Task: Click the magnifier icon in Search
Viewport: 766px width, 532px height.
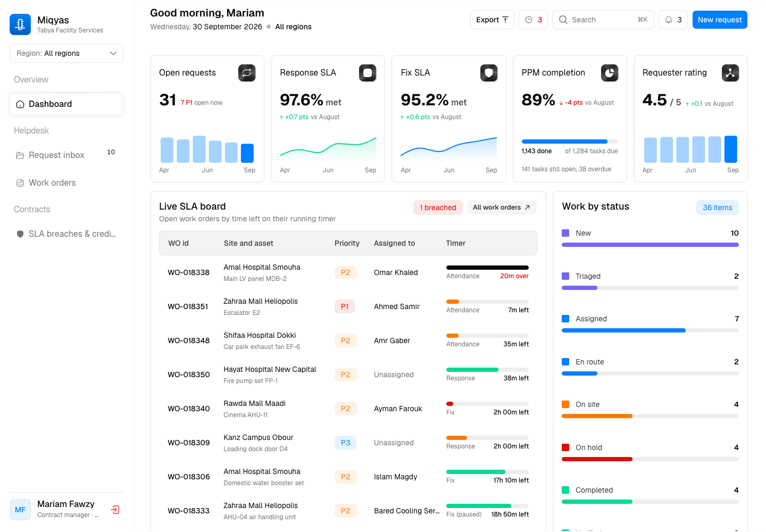Action: coord(563,20)
